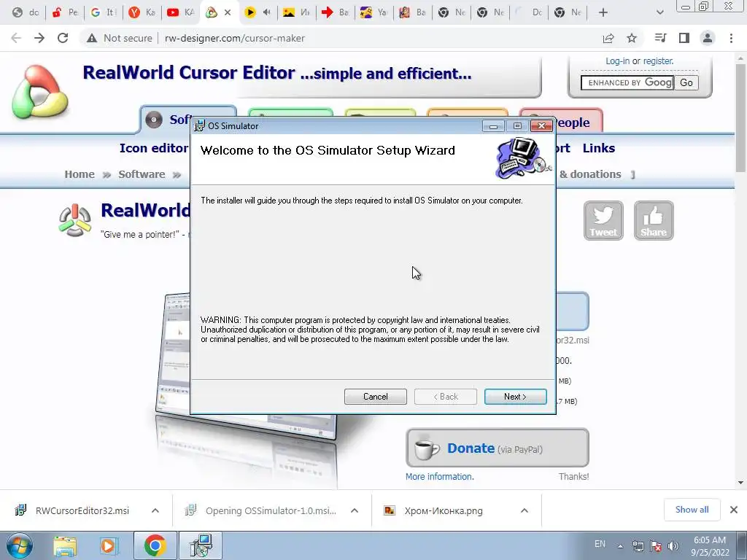Click Chrome icon in taskbar
This screenshot has height=560, width=747.
coord(155,545)
